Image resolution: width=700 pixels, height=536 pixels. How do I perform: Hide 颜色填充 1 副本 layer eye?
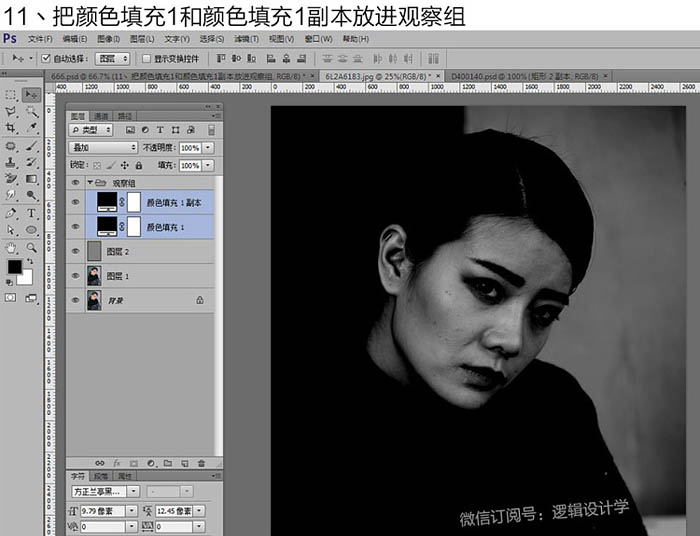[75, 202]
